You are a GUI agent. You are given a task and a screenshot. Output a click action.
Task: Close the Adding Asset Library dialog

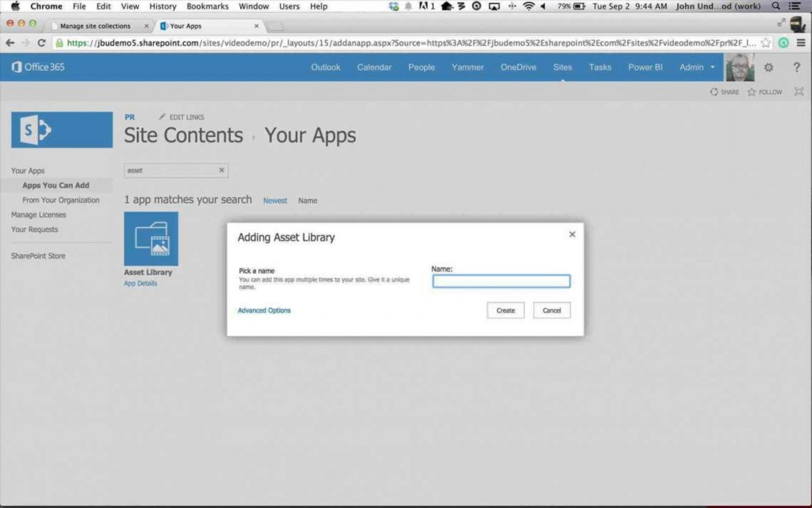coord(572,235)
